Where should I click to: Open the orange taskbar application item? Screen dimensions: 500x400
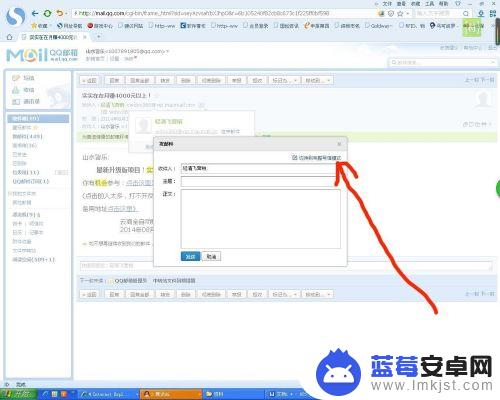pos(171,394)
